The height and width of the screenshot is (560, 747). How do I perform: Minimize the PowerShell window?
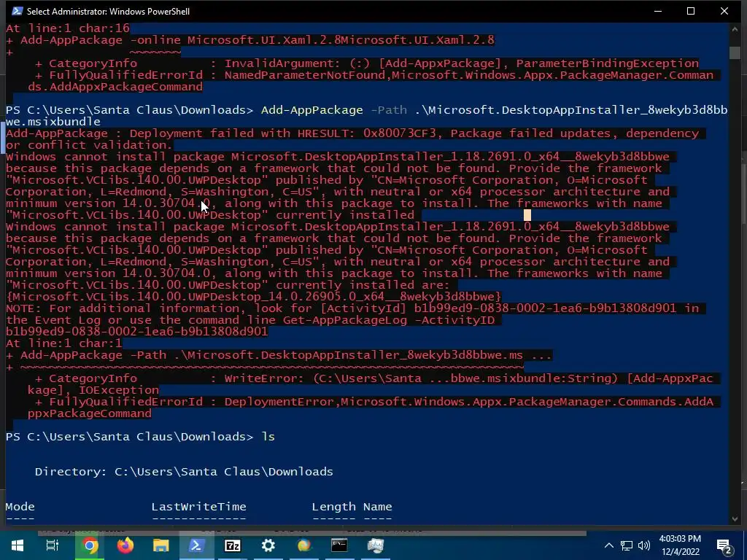coord(658,11)
